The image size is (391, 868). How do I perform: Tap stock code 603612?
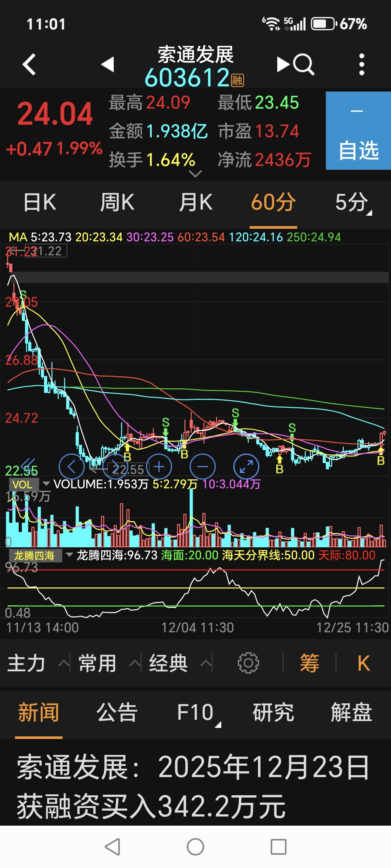pyautogui.click(x=187, y=78)
